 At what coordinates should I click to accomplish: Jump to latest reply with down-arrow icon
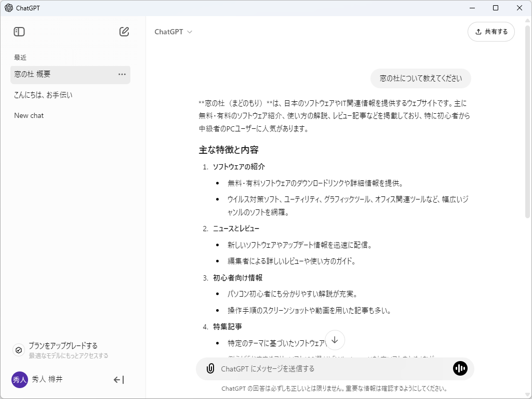(x=335, y=340)
